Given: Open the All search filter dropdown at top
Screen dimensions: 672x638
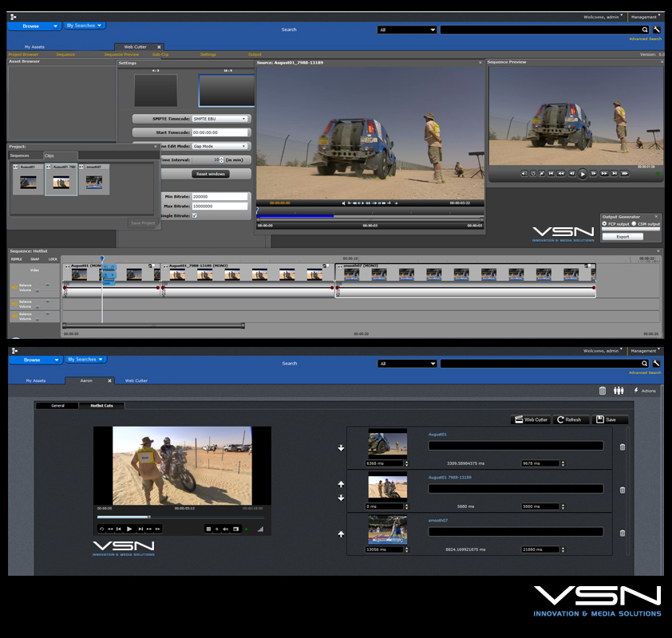Looking at the screenshot, I should [407, 30].
